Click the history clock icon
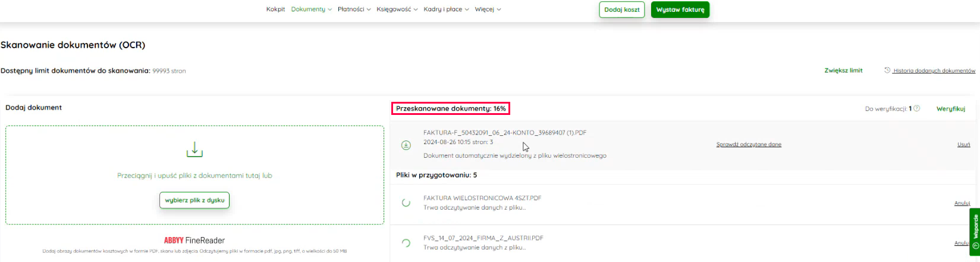 [x=887, y=70]
